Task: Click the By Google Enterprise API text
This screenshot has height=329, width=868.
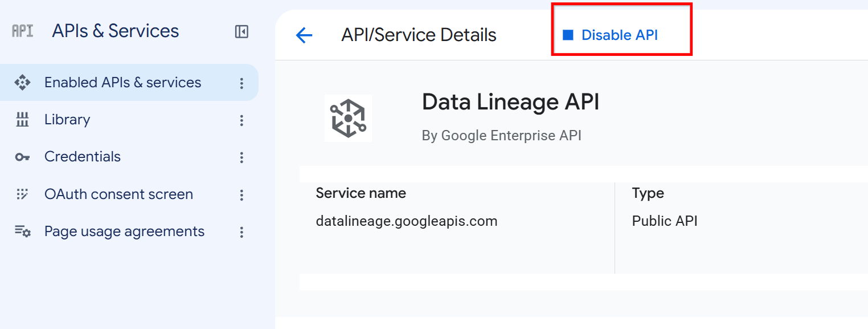Action: coord(501,136)
